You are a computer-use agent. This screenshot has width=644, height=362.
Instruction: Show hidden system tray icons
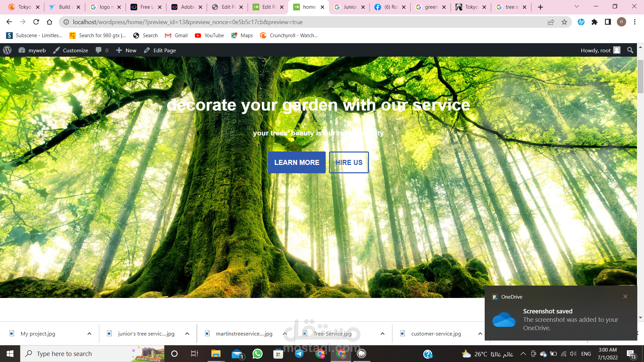pyautogui.click(x=523, y=354)
